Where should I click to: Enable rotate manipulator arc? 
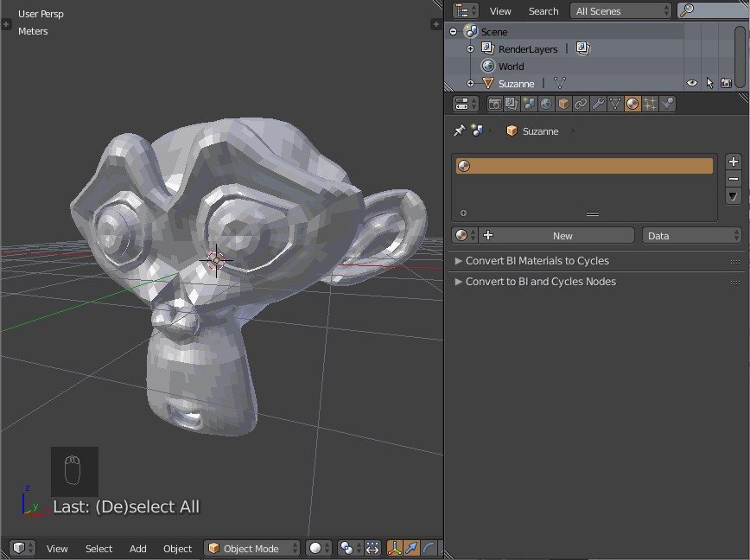[x=429, y=548]
